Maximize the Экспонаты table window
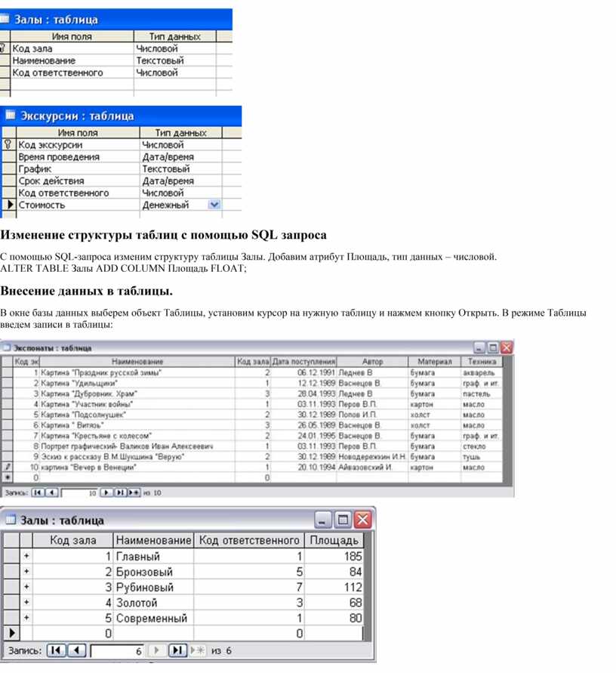This screenshot has height=673, width=616. pos(493,347)
